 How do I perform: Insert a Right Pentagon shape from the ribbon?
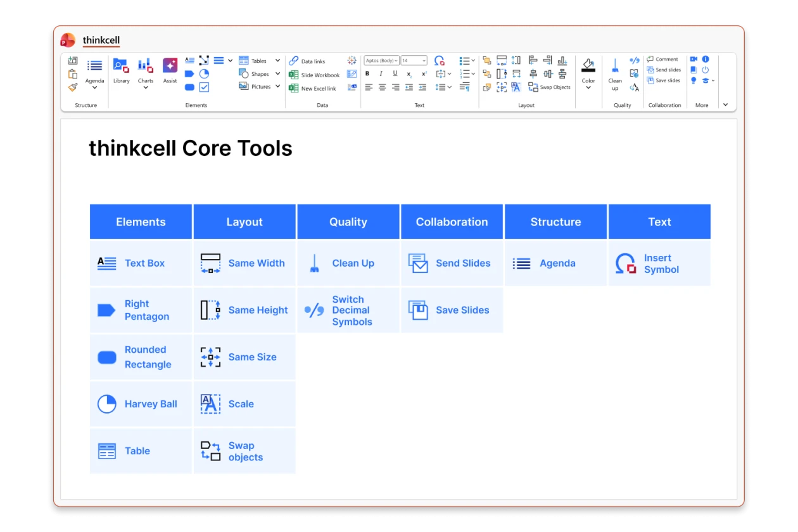189,74
